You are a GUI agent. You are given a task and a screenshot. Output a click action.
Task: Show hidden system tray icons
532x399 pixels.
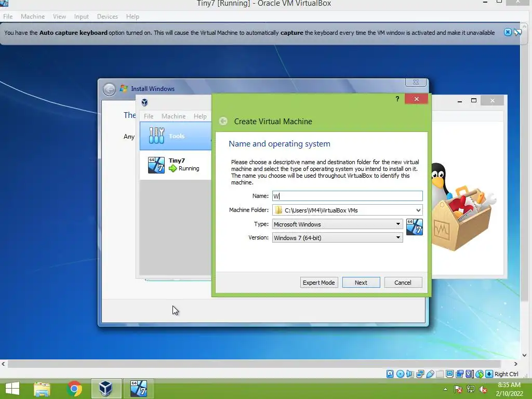(x=445, y=389)
